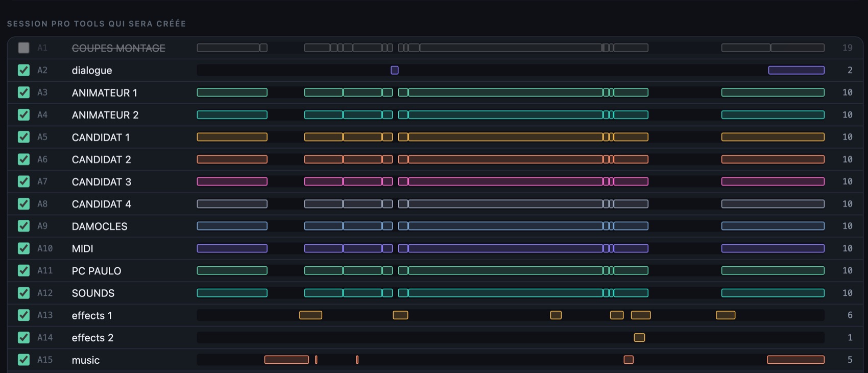Click the CANDIDAT 2 track name
The height and width of the screenshot is (373, 868).
101,159
